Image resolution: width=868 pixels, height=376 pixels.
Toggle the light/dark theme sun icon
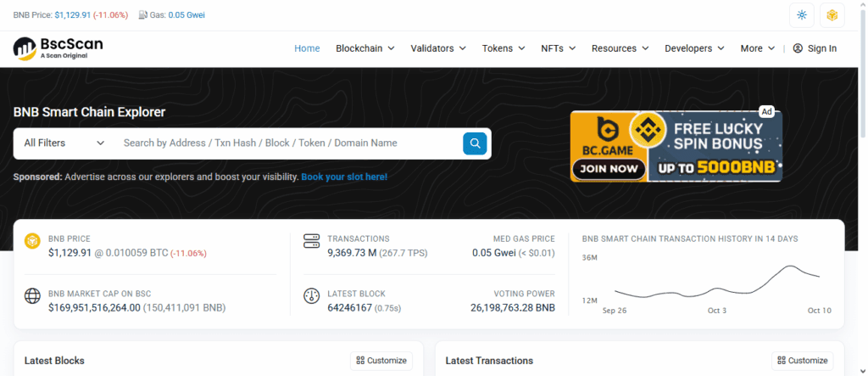[802, 15]
